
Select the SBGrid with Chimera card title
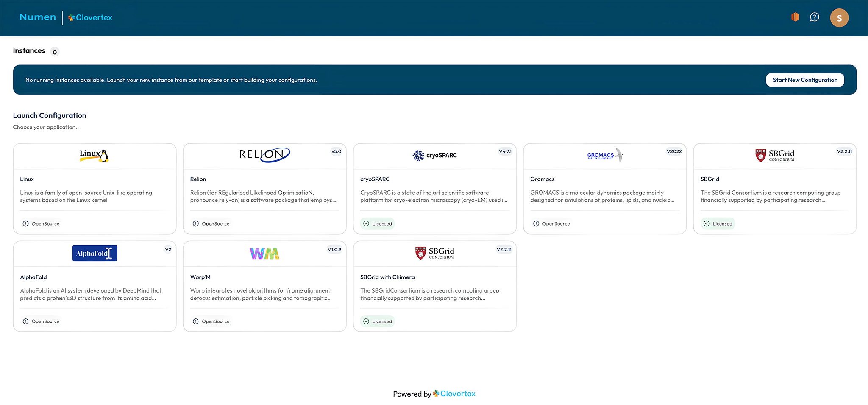coord(387,277)
